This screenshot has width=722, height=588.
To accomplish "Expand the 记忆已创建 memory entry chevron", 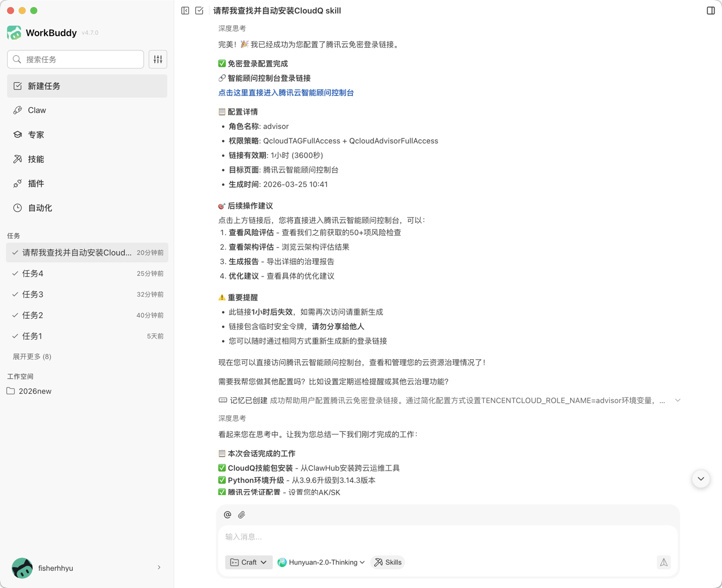I will 677,401.
